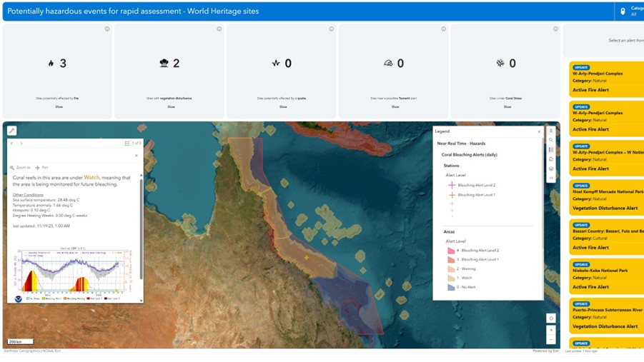Click the Watch area legend swatch
This screenshot has width=644, height=362.
[x=452, y=278]
